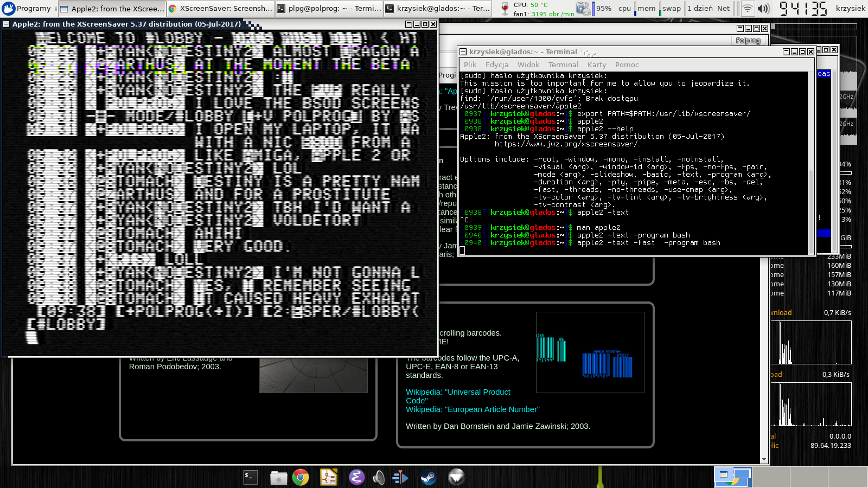
Task: Click battery power manager icon
Action: point(583,8)
